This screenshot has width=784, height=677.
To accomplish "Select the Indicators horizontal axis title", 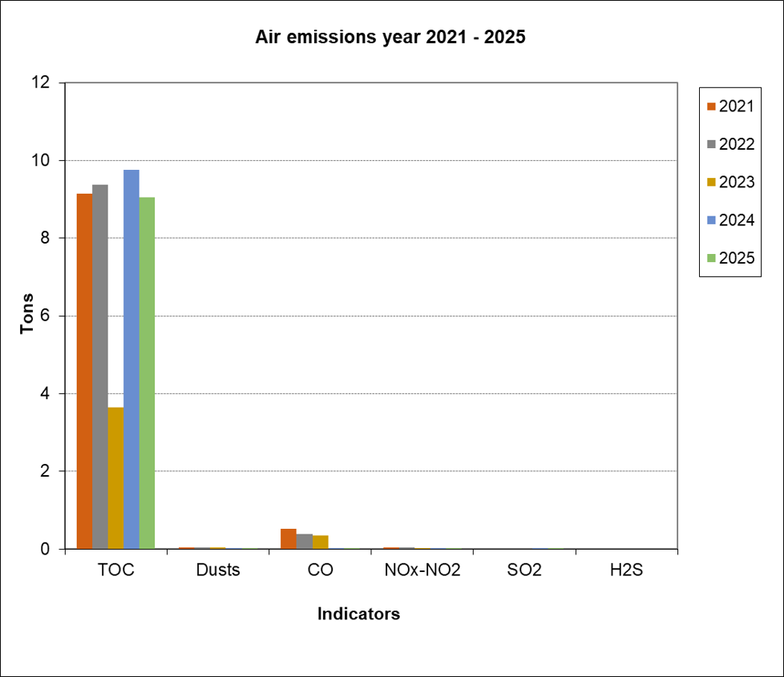I will [x=358, y=615].
